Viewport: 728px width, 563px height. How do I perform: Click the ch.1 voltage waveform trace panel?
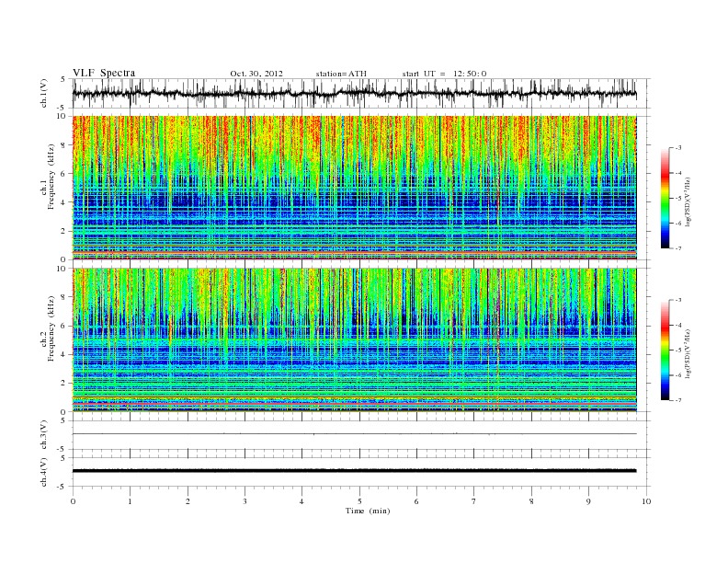click(361, 93)
